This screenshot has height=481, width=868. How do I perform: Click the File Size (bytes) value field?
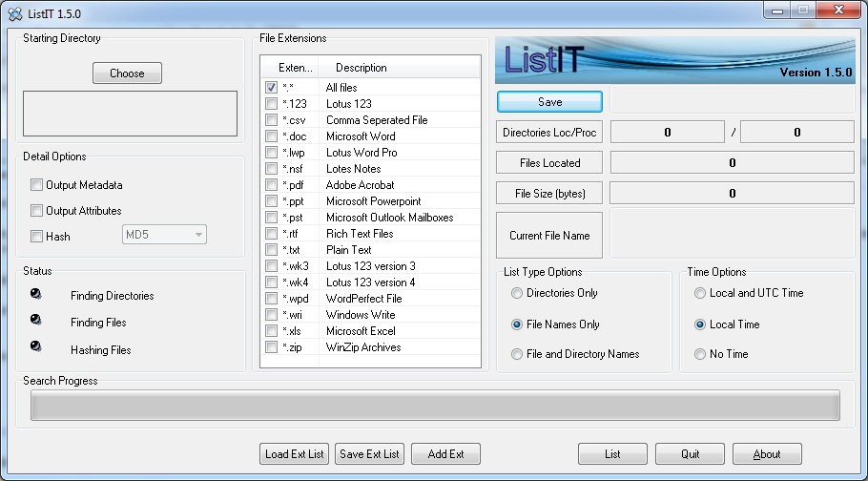732,193
